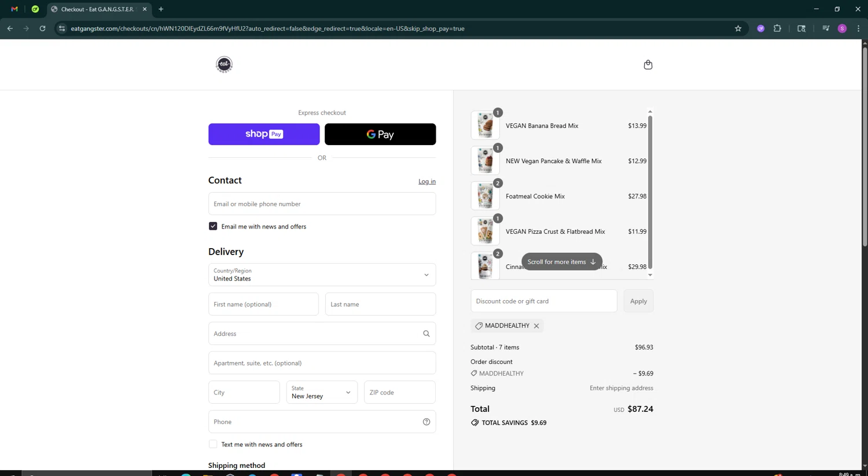Open the Chrome profile avatar

[x=842, y=28]
